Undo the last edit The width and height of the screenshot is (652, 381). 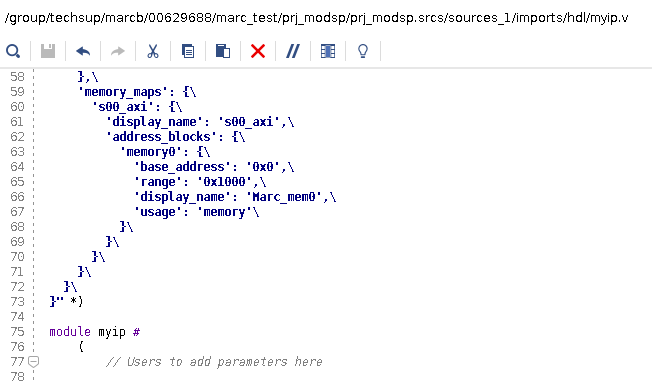83,51
